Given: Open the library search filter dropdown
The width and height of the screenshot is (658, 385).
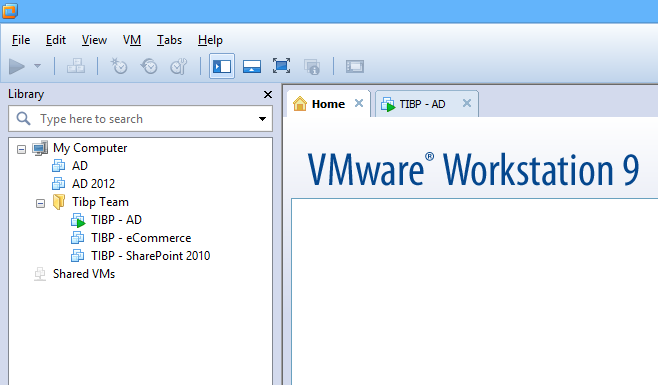Looking at the screenshot, I should click(x=262, y=119).
